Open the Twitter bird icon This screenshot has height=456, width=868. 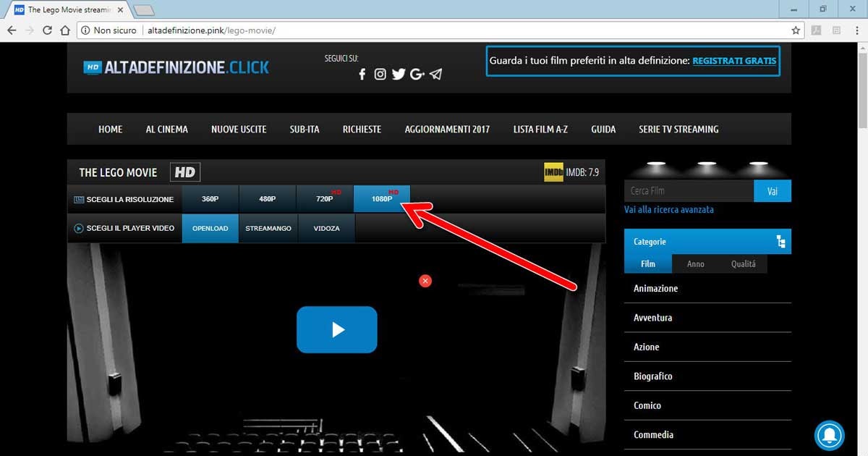[399, 74]
